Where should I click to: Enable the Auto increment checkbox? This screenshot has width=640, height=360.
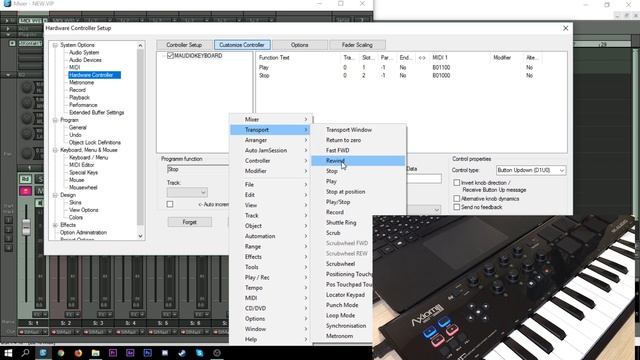[170, 204]
